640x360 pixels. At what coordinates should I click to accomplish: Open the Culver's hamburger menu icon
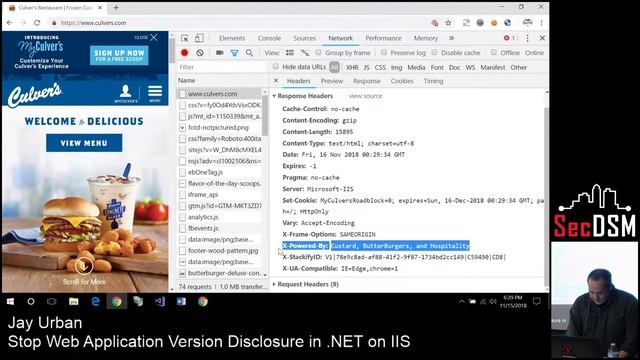[155, 93]
